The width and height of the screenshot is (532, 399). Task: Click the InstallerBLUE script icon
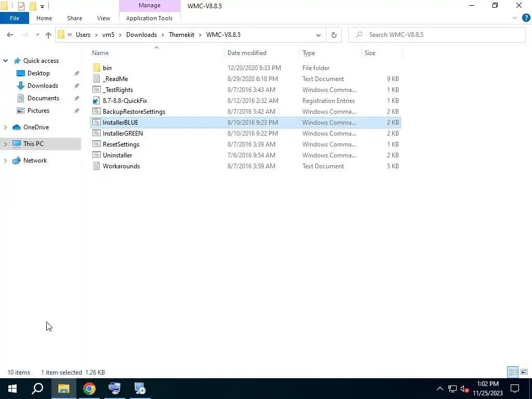click(x=97, y=122)
